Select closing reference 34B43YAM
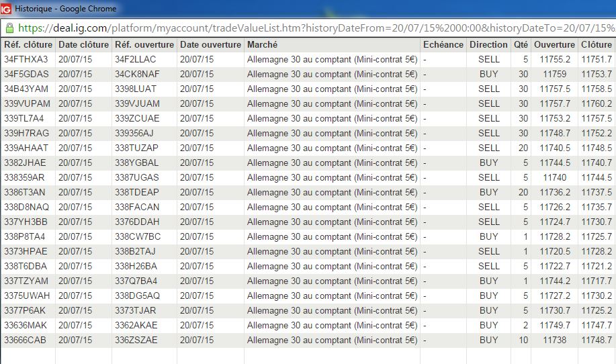The height and width of the screenshot is (364, 616). 26,89
